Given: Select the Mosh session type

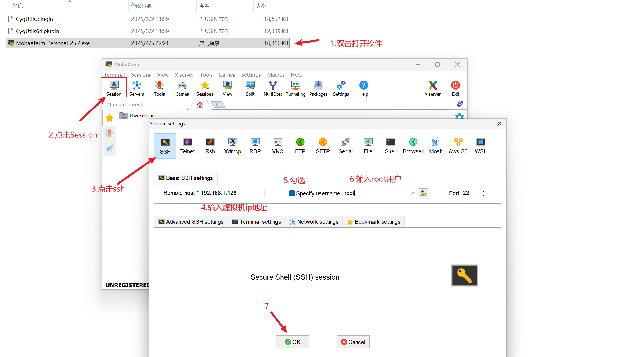Looking at the screenshot, I should point(436,146).
